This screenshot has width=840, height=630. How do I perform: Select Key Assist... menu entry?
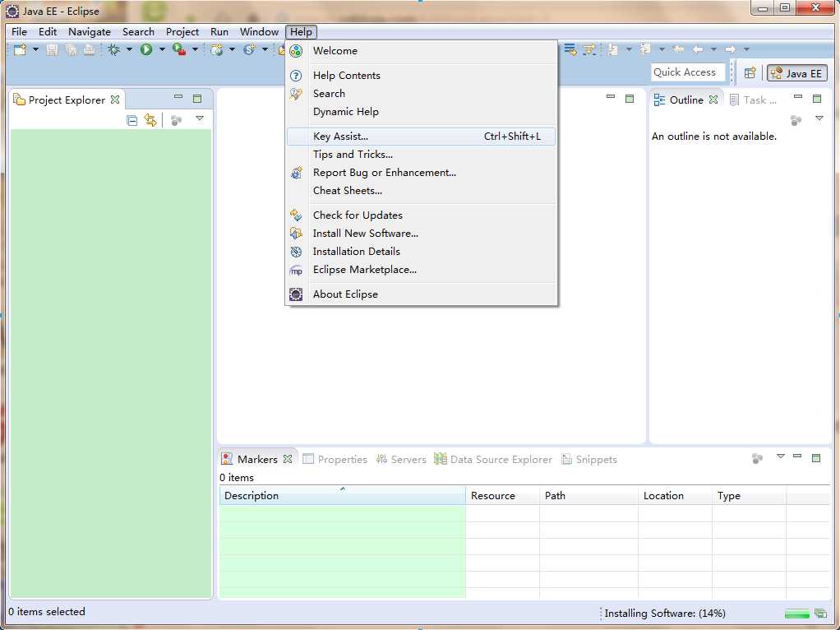[422, 137]
